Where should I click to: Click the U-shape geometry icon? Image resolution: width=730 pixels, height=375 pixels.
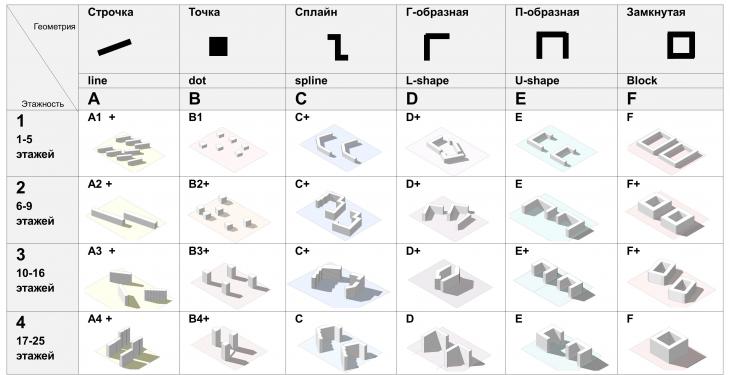pyautogui.click(x=552, y=45)
